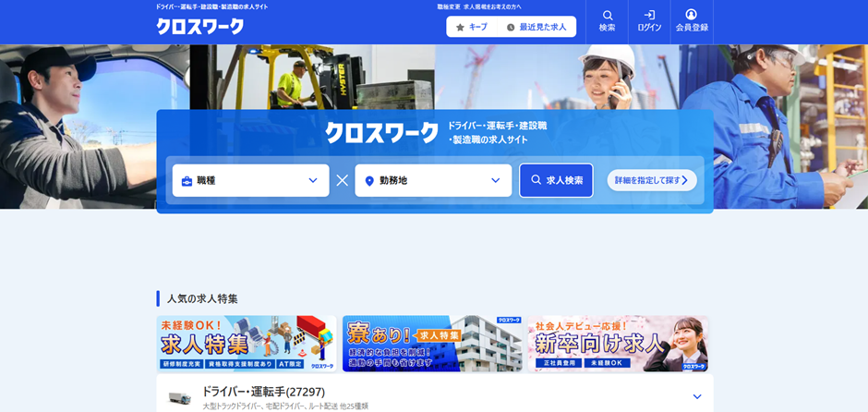Click the truck icon beside ドライバー・運転手
868x412 pixels.
[x=180, y=397]
